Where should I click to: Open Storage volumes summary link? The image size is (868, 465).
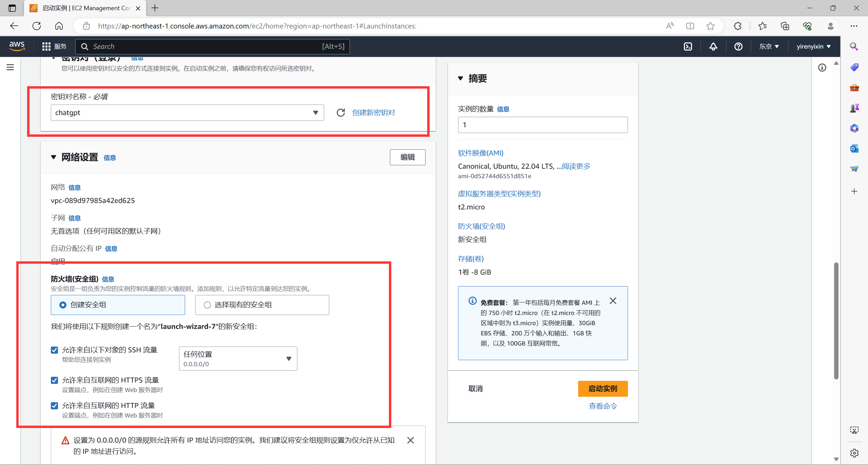coord(471,259)
